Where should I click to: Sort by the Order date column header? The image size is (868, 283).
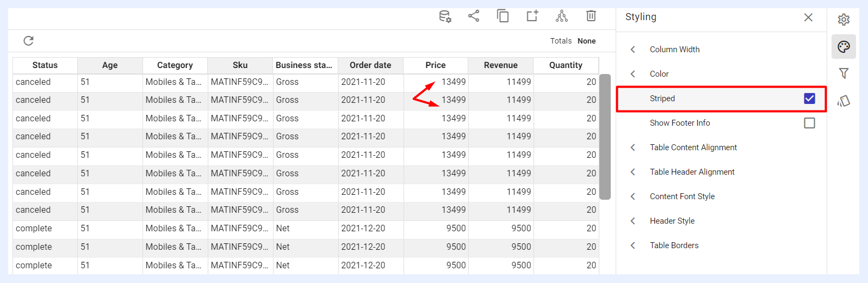tap(370, 65)
